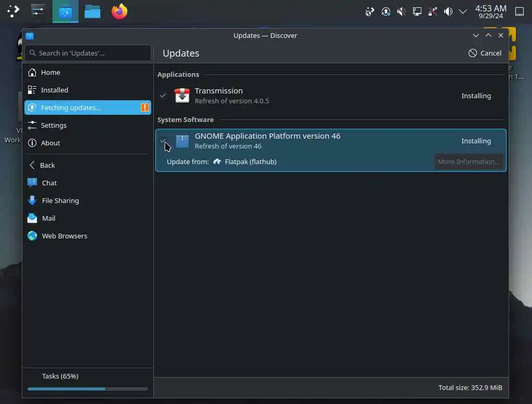Cancel the running updates
The width and height of the screenshot is (532, 404).
[485, 53]
